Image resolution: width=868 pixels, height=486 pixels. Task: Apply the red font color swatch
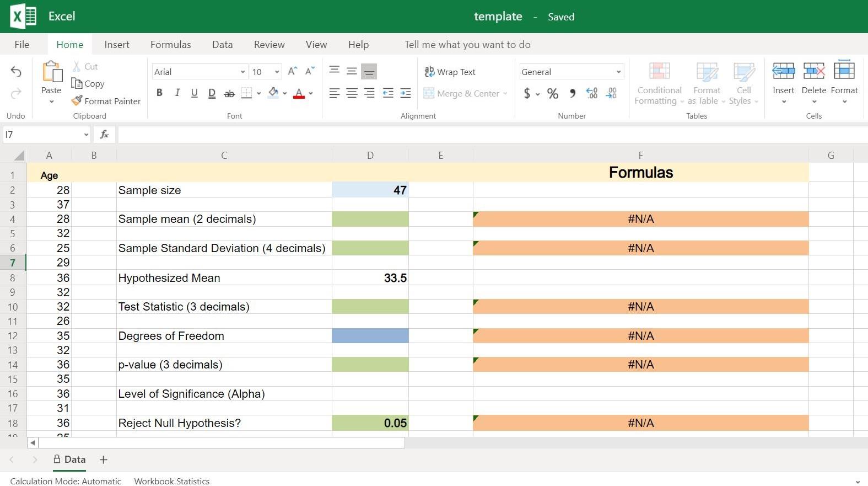tap(299, 94)
